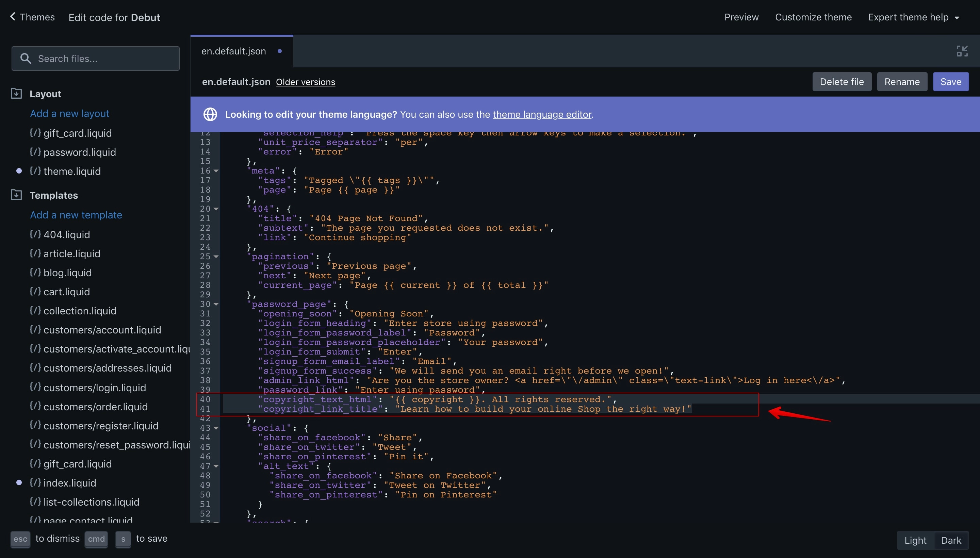Click the code icon beside index.liquid
980x558 pixels.
[35, 482]
